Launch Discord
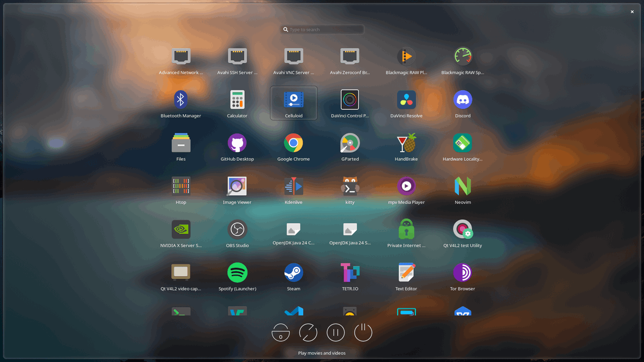Screen dimensions: 644x362 463,104
